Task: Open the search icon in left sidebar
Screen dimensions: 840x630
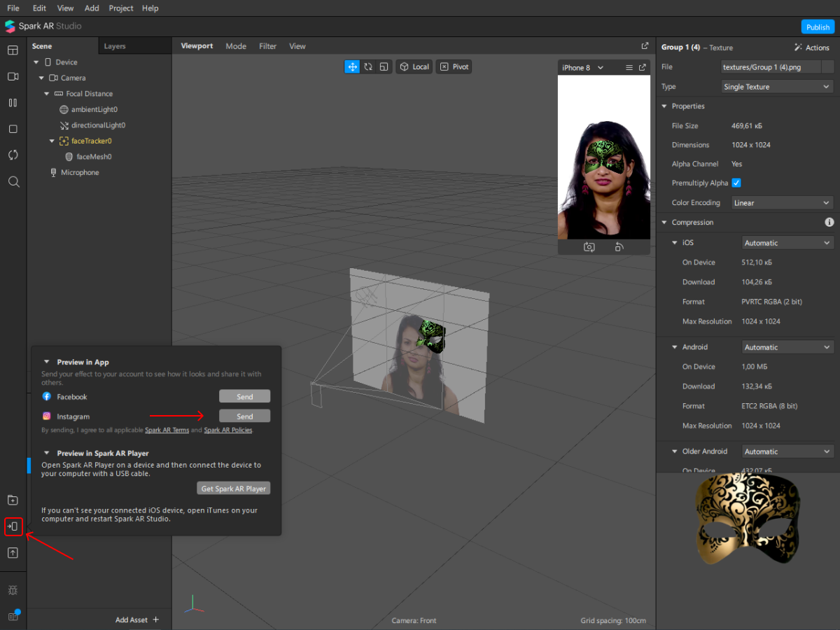Action: pos(13,182)
